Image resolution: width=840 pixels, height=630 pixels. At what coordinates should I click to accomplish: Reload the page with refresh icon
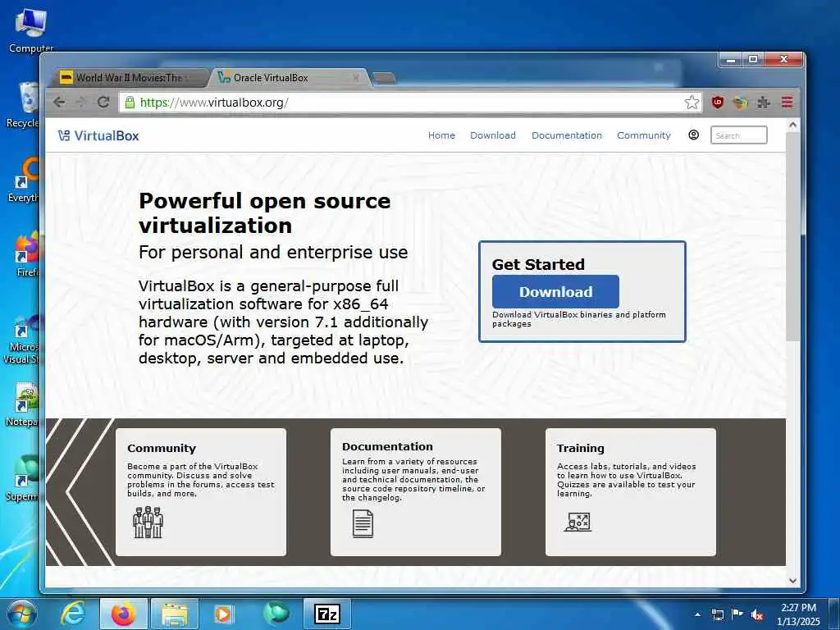coord(103,102)
